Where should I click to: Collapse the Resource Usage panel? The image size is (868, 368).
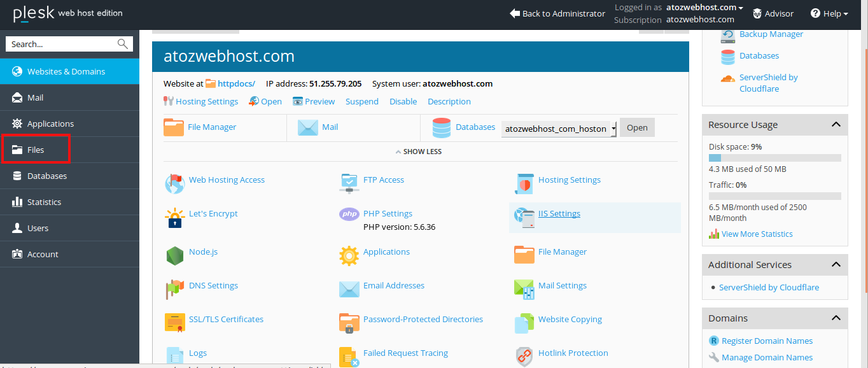tap(836, 125)
